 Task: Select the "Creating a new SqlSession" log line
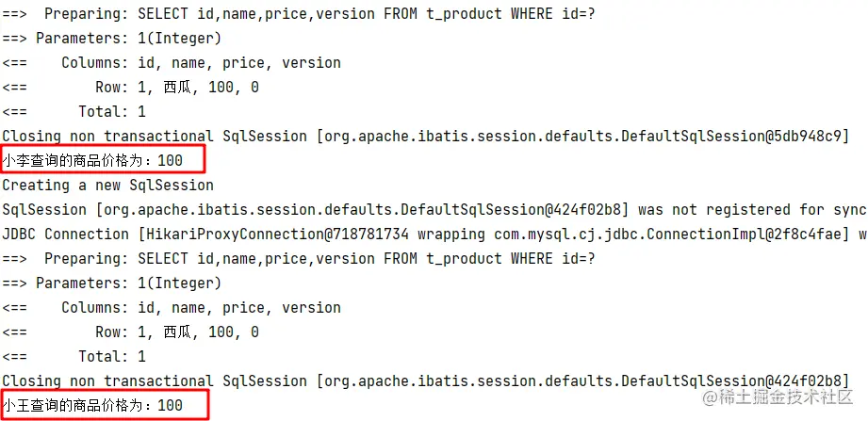107,186
